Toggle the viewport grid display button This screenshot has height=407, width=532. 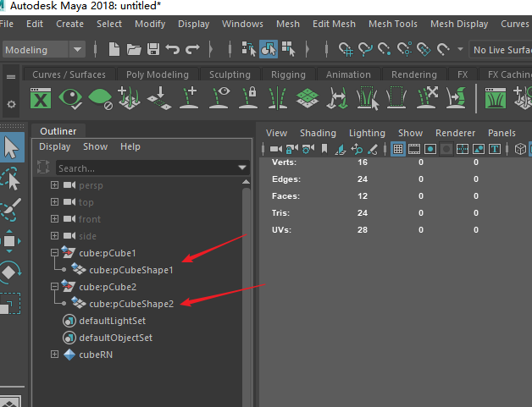pyautogui.click(x=398, y=150)
